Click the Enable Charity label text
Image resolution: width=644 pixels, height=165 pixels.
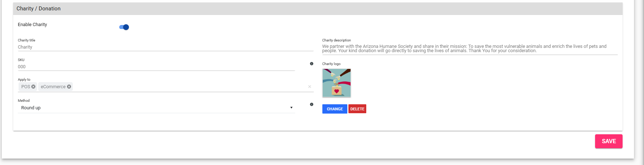point(32,25)
